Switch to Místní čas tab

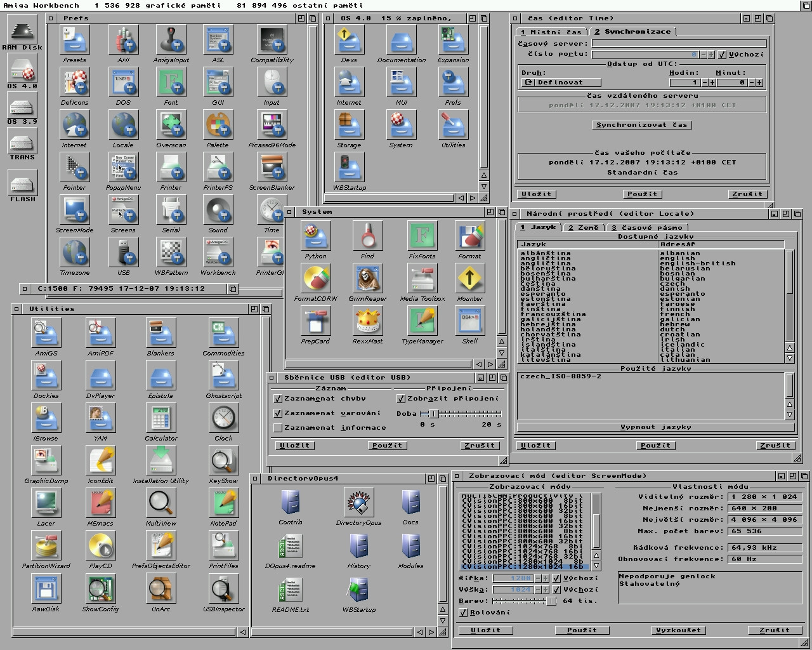pyautogui.click(x=551, y=32)
